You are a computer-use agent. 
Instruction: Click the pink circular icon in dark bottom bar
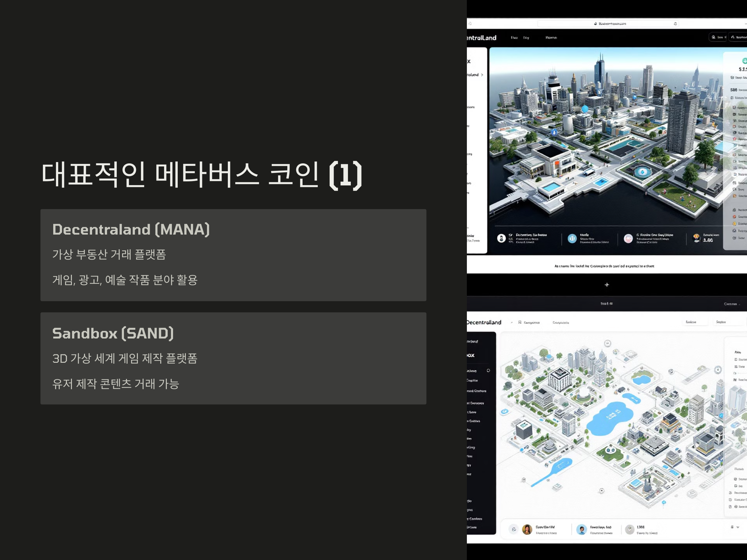(x=628, y=239)
